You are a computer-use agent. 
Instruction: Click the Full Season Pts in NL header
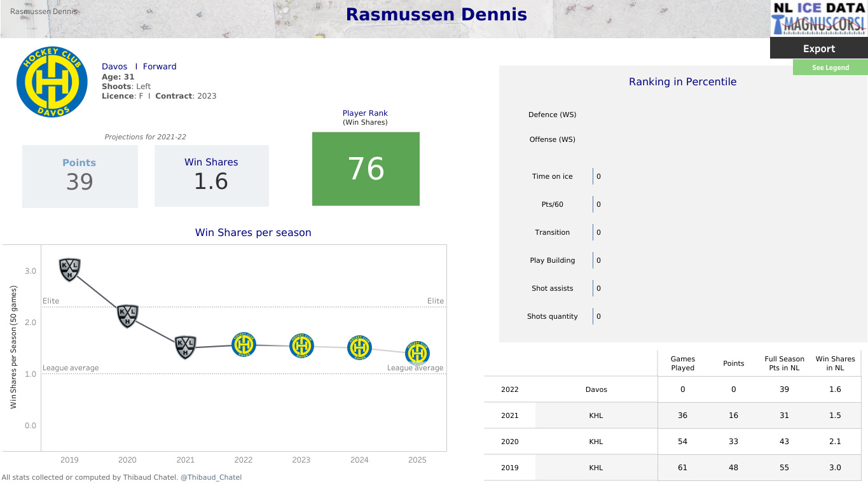point(785,363)
